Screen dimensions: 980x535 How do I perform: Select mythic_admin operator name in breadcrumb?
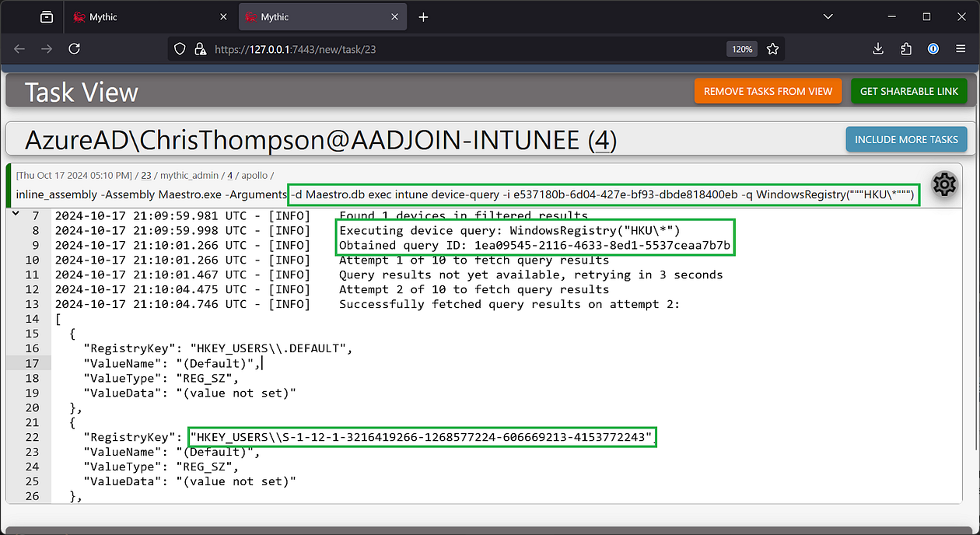[x=188, y=175]
